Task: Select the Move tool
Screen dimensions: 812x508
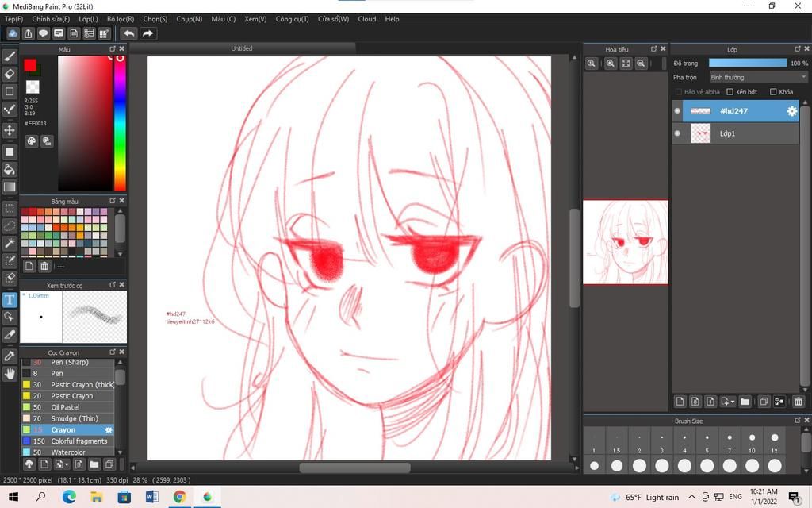Action: pyautogui.click(x=10, y=129)
